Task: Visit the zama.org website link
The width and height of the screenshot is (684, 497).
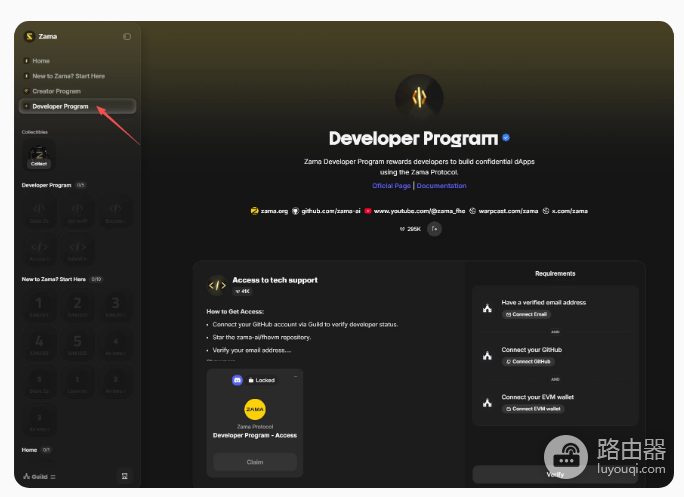Action: (269, 211)
